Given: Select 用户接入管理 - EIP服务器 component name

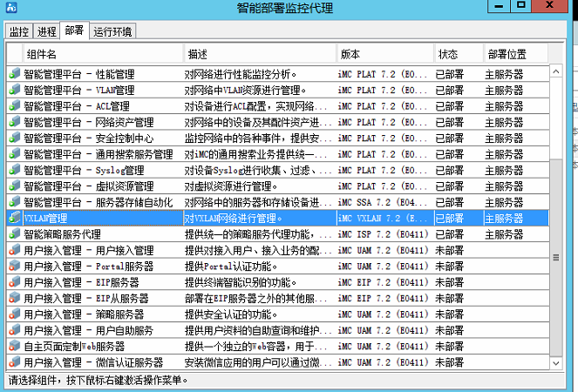Looking at the screenshot, I should tap(81, 282).
